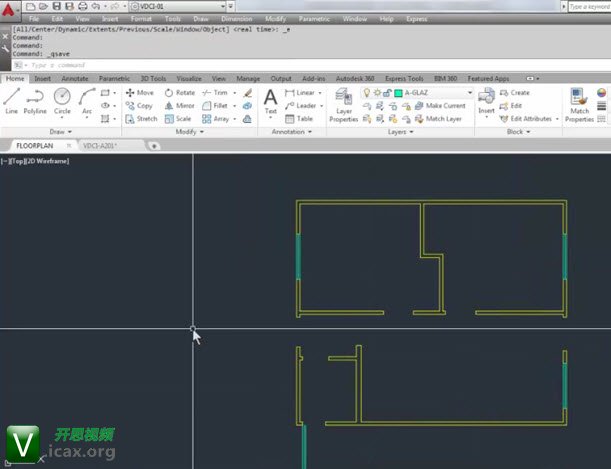Customize command line via wrench icon
611x469 pixels.
pyautogui.click(x=5, y=48)
